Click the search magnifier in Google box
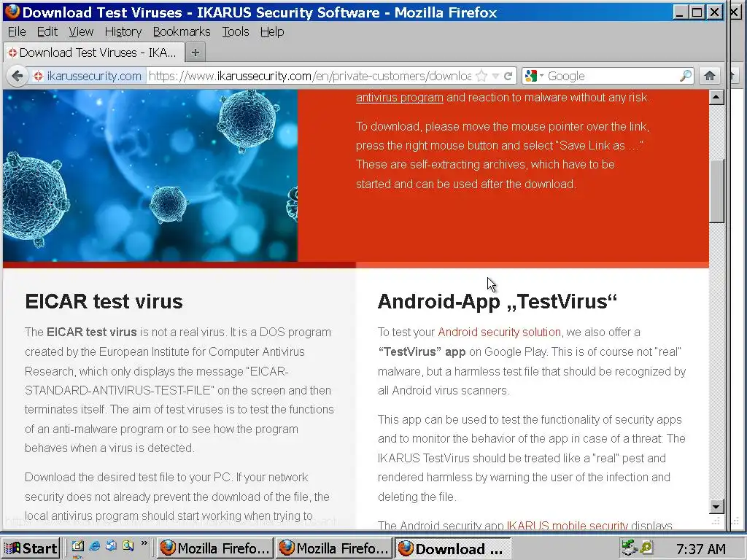Screen dimensions: 747x560 click(685, 76)
